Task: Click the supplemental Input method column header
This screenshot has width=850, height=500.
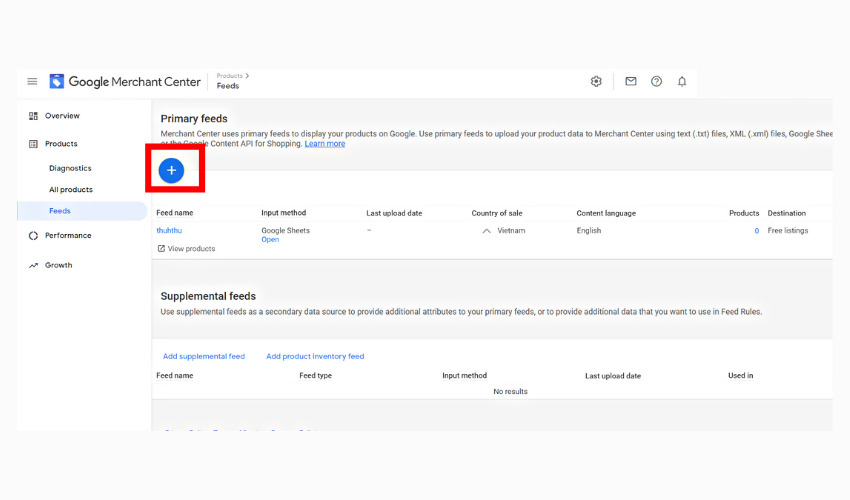Action: coord(465,375)
